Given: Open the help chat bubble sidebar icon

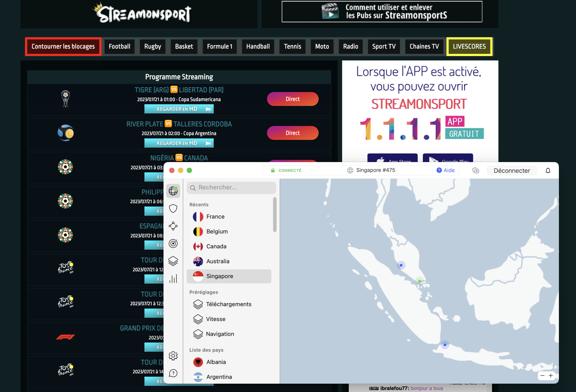Looking at the screenshot, I should (173, 373).
